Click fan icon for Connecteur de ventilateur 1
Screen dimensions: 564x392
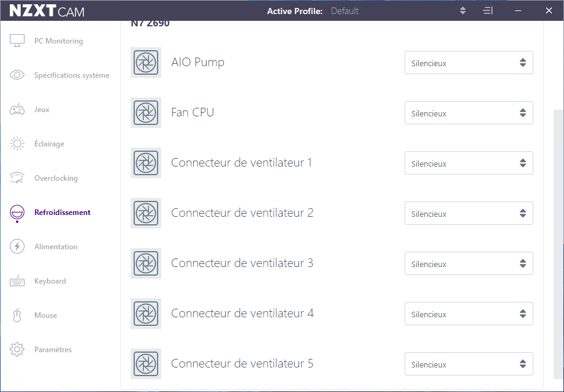146,163
